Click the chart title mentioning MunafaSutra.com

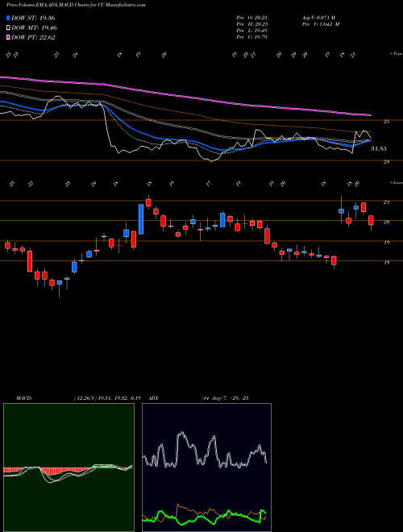(76, 6)
